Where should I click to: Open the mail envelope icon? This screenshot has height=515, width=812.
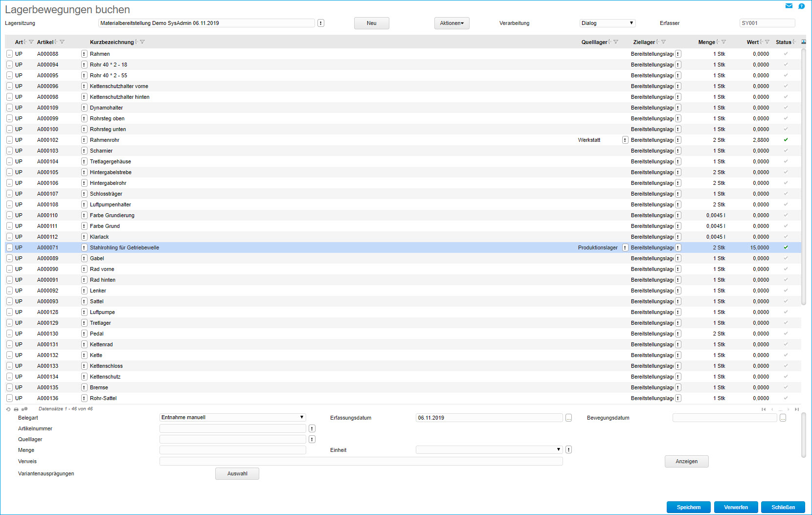tap(789, 6)
